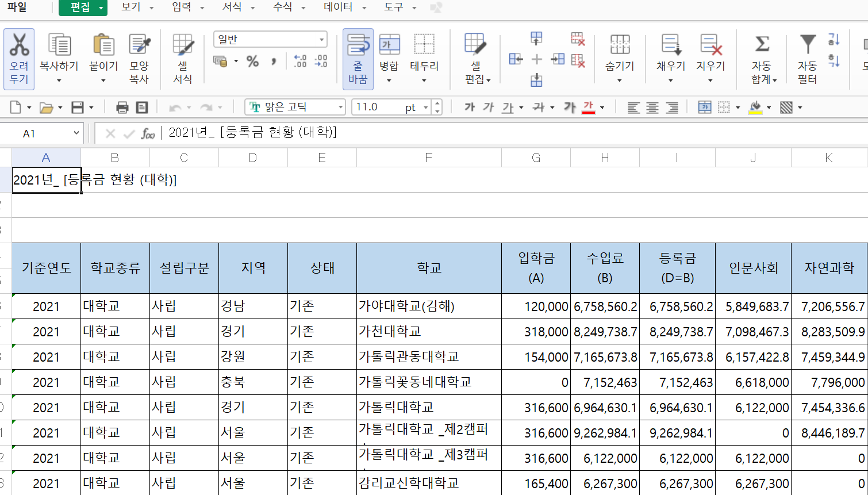The image size is (868, 495).
Task: Delete column icon with red X
Action: 578,60
